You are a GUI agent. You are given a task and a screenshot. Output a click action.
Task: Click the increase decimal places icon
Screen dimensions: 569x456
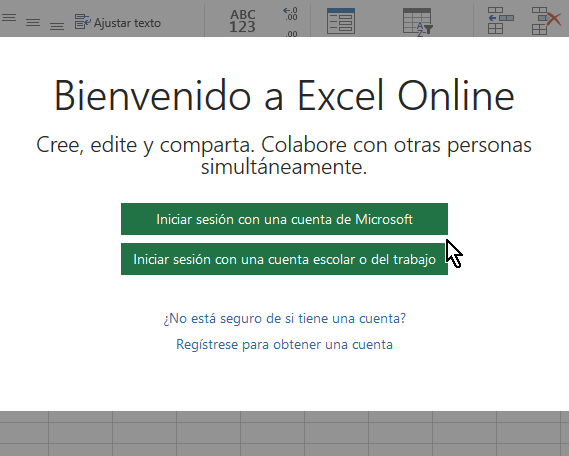(290, 14)
